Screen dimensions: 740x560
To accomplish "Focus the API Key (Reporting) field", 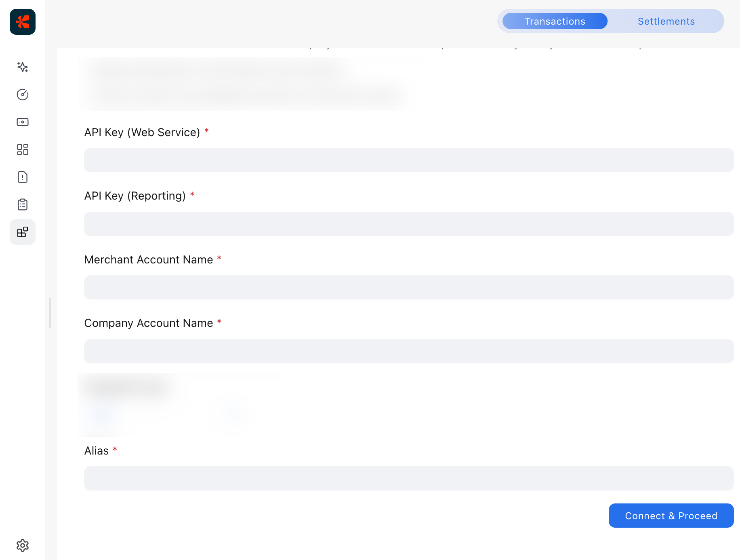I will click(x=409, y=224).
